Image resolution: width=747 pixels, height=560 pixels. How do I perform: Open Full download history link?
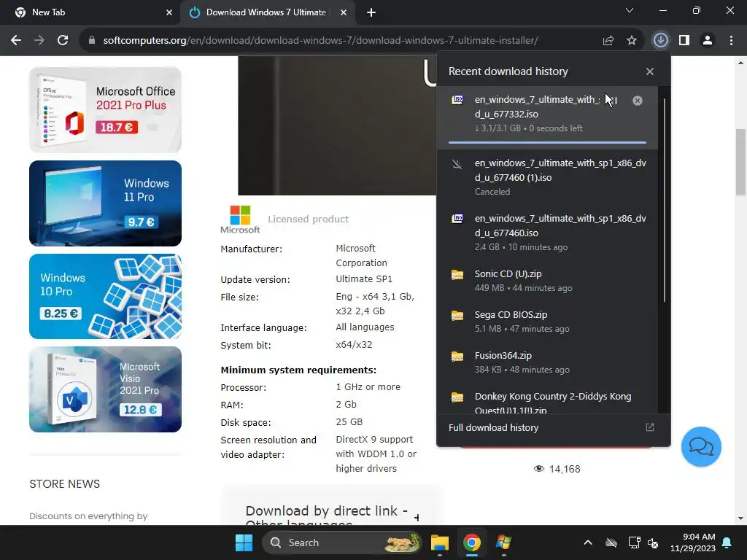(x=494, y=427)
